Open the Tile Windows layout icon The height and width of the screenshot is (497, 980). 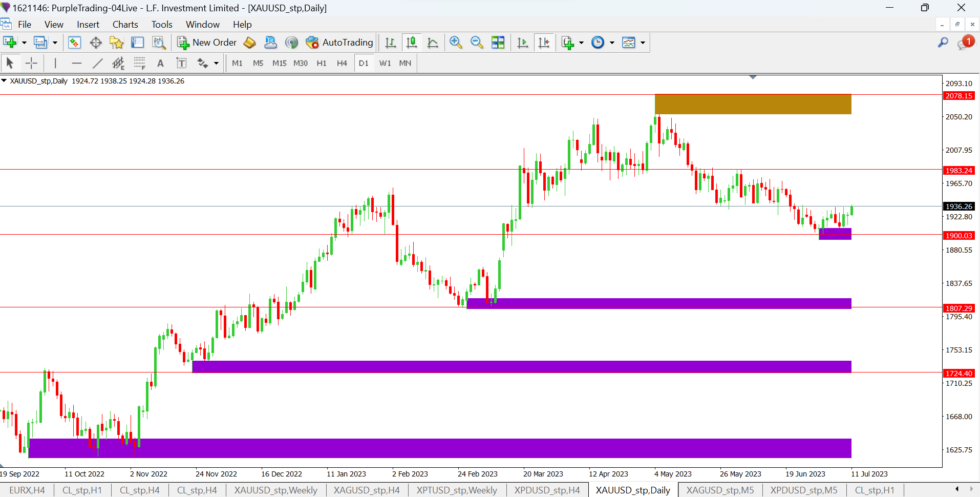(498, 43)
